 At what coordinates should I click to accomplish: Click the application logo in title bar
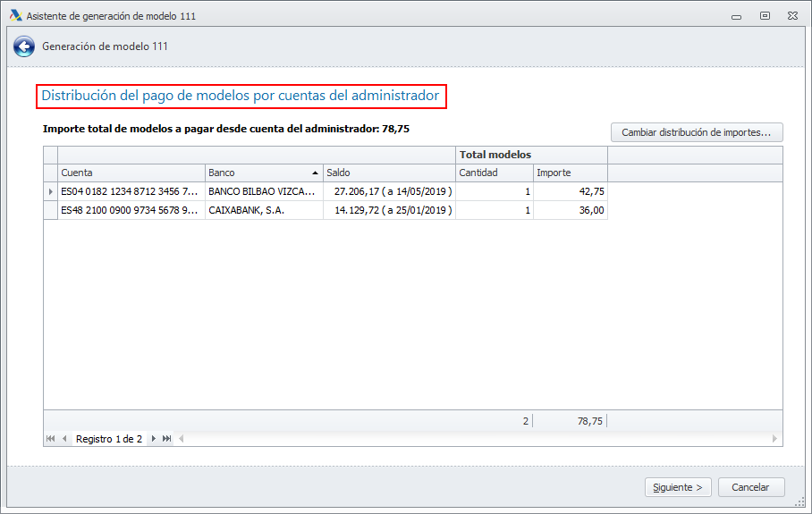coord(15,15)
